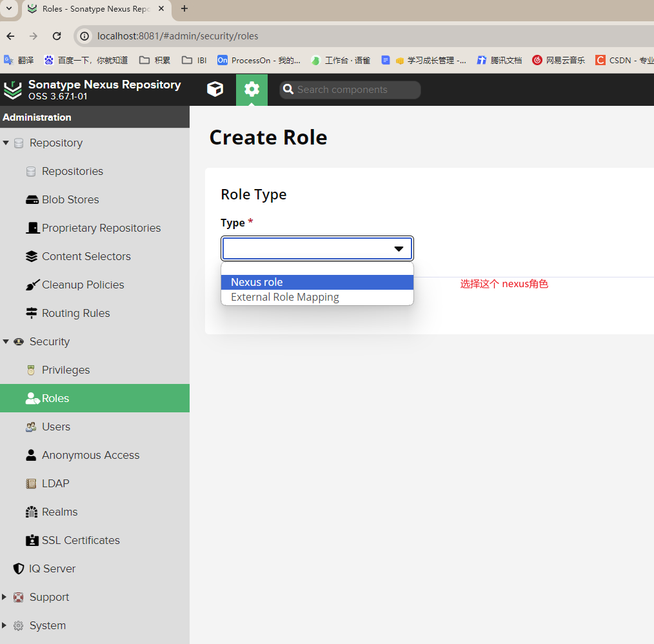Click the Realms icon
This screenshot has width=654, height=644.
pyautogui.click(x=32, y=512)
